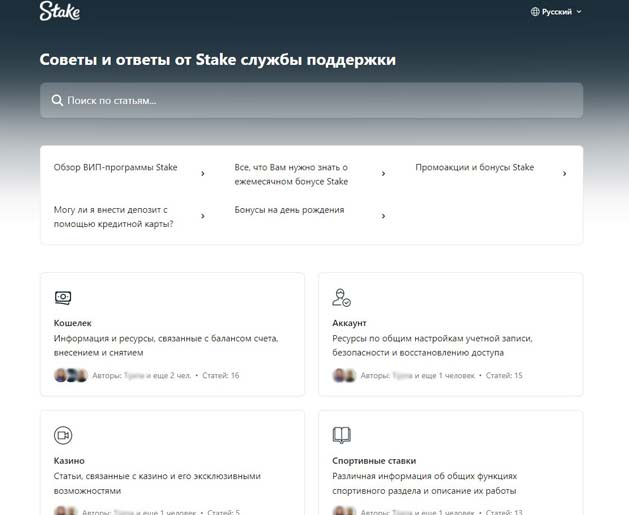
Task: Select the Казино collection heading
Action: [69, 461]
